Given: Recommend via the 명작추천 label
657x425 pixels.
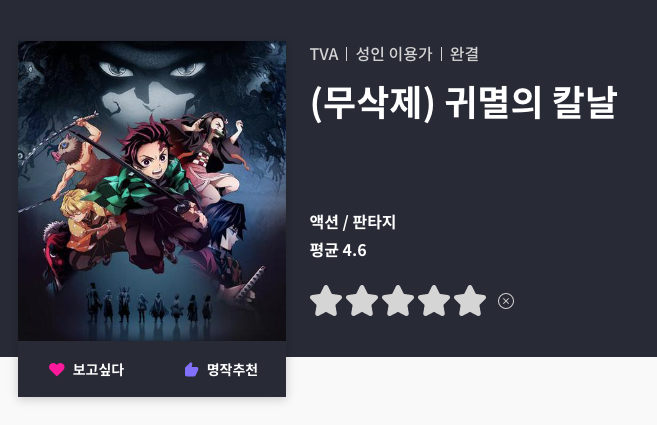Looking at the screenshot, I should [x=233, y=370].
